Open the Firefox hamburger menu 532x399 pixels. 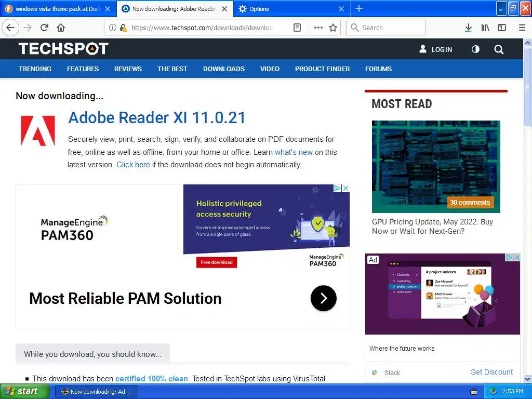[x=522, y=28]
